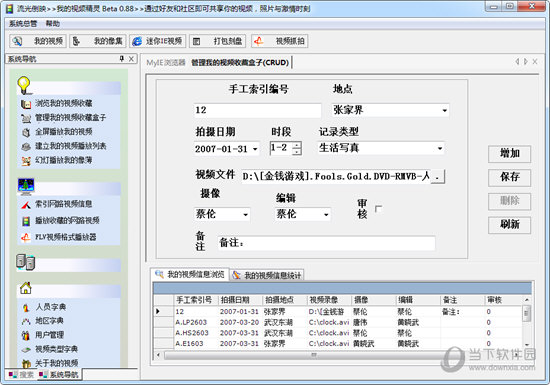Click the 视频文件 path field
This screenshot has width=550, height=385.
pyautogui.click(x=336, y=176)
